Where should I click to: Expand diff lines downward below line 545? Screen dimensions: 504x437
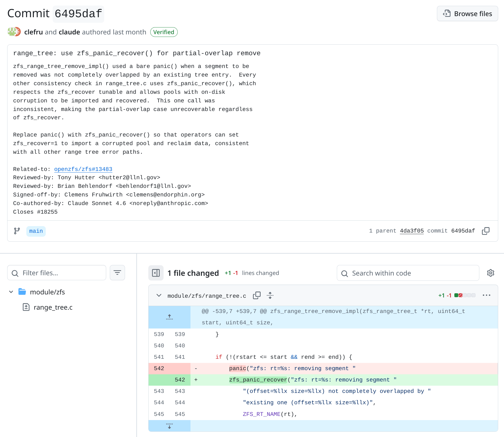point(169,426)
